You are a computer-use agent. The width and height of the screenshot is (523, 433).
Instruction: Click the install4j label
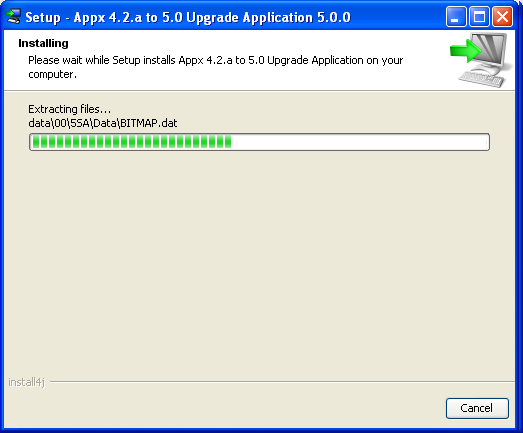pyautogui.click(x=26, y=382)
